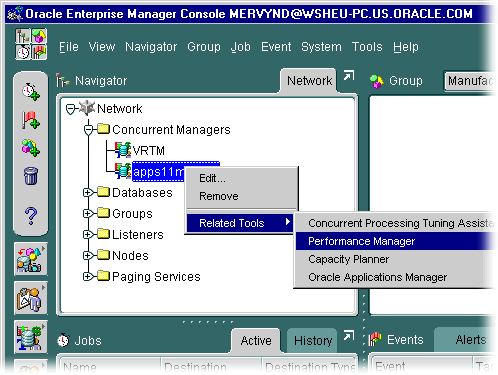The height and width of the screenshot is (375, 498).
Task: Switch to the History jobs tab
Action: pyautogui.click(x=313, y=341)
